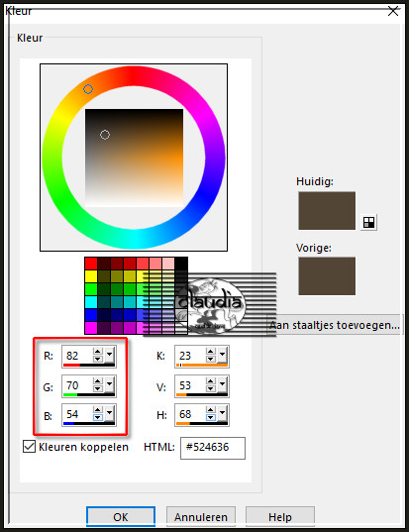Increase the R value with up arrow
This screenshot has height=532, width=409.
pos(98,352)
